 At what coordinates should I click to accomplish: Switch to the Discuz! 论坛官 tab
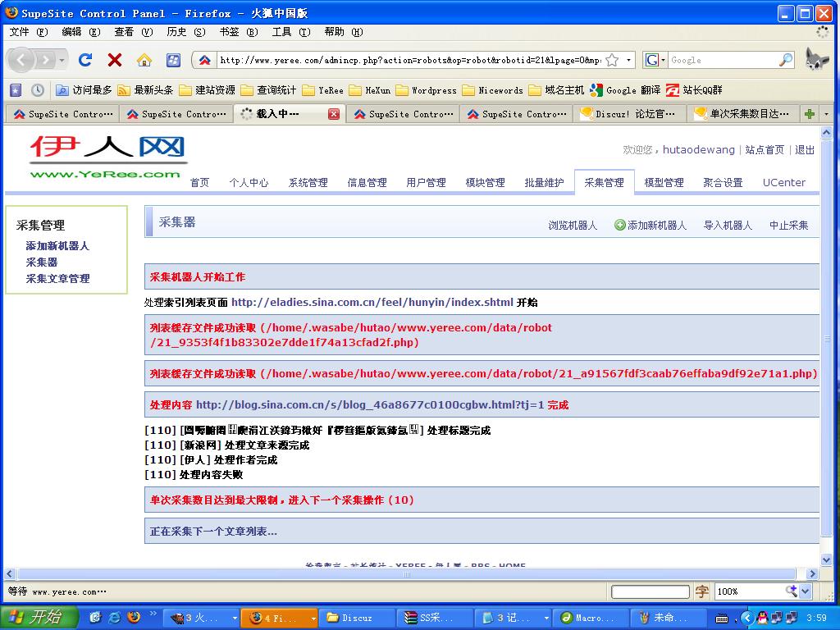(629, 113)
